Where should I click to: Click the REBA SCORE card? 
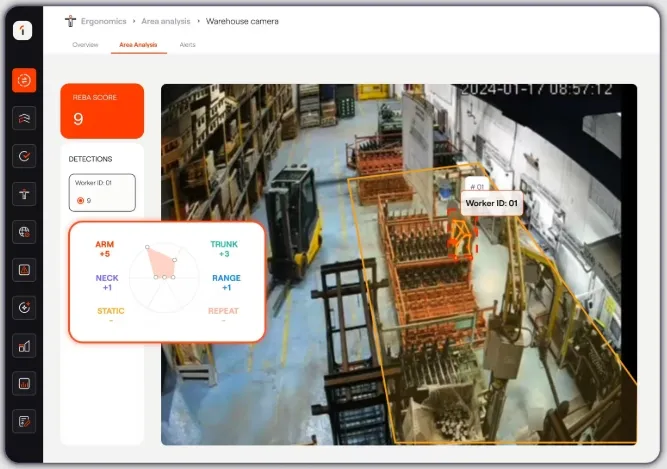click(102, 111)
